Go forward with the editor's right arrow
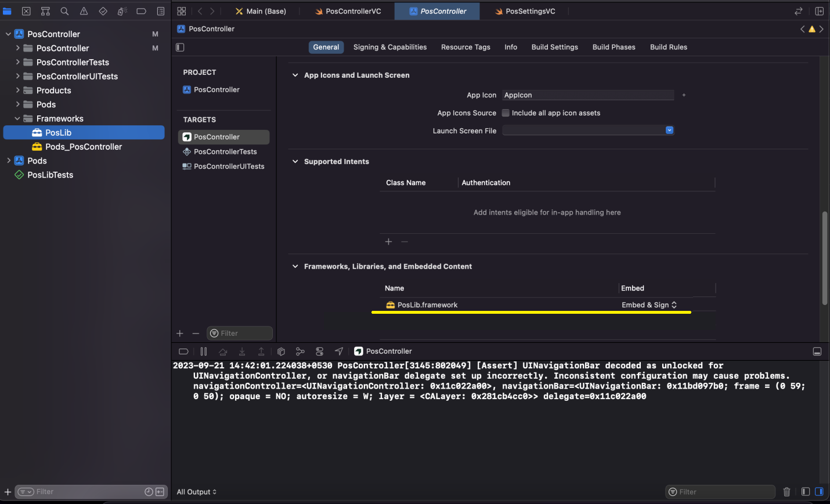The width and height of the screenshot is (830, 504). 212,11
